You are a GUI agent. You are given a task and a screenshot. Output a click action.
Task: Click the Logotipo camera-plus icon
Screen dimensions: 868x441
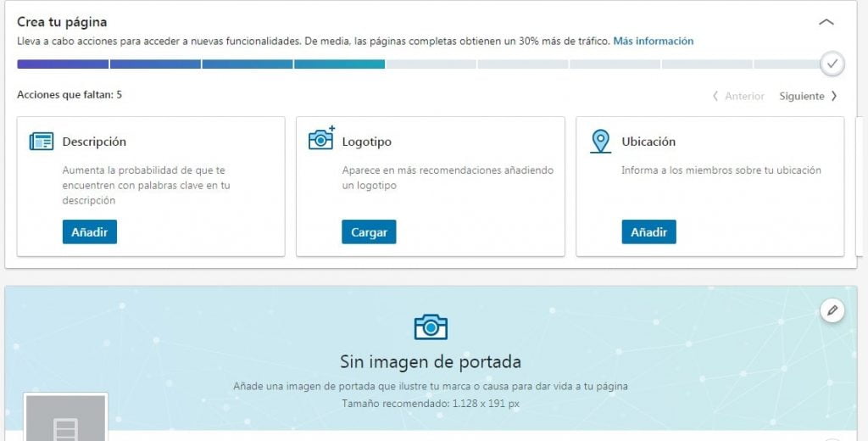tap(321, 139)
